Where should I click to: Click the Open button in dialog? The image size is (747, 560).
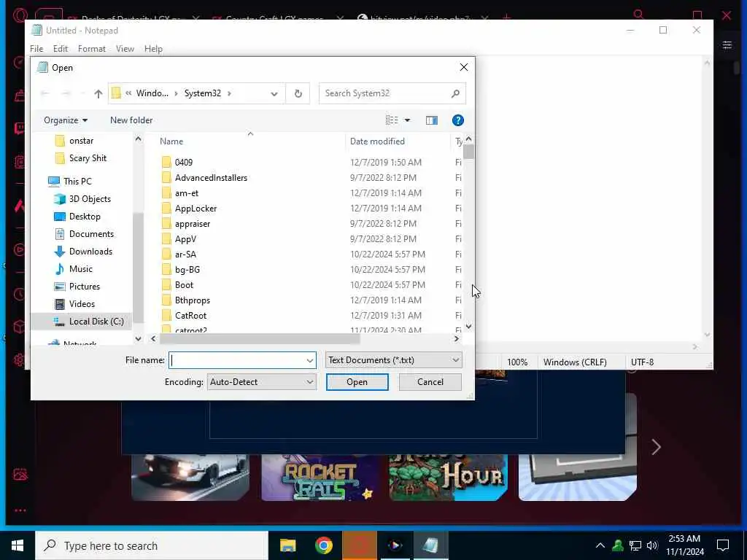click(x=357, y=382)
